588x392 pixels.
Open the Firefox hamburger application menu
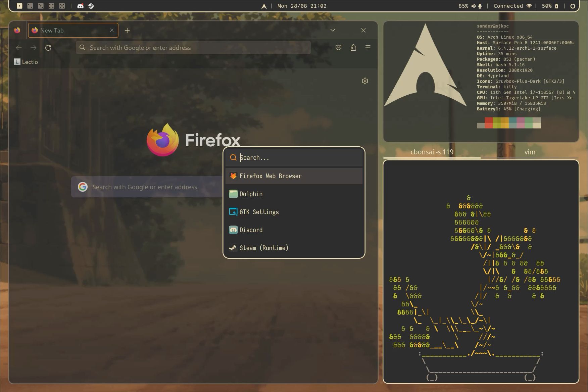(x=368, y=48)
